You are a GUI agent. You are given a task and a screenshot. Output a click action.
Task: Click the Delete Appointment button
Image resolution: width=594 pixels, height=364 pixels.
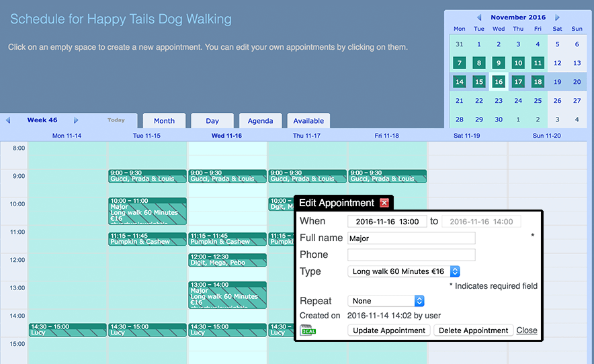point(473,330)
